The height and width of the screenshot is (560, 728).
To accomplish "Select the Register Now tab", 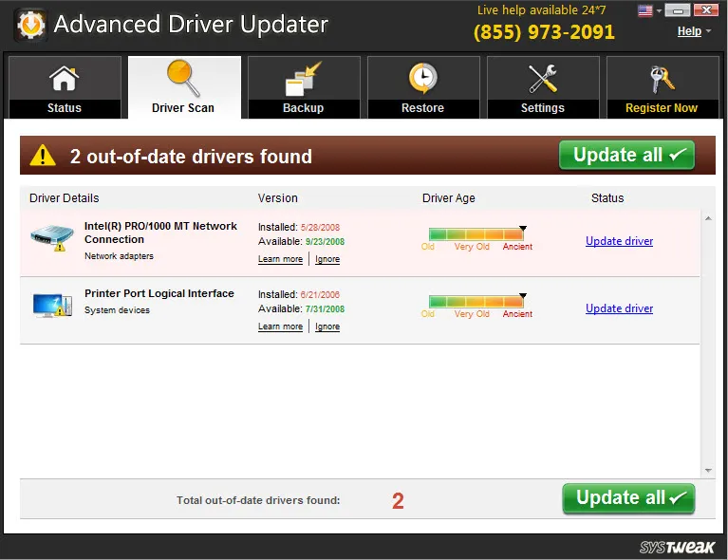I will [663, 87].
